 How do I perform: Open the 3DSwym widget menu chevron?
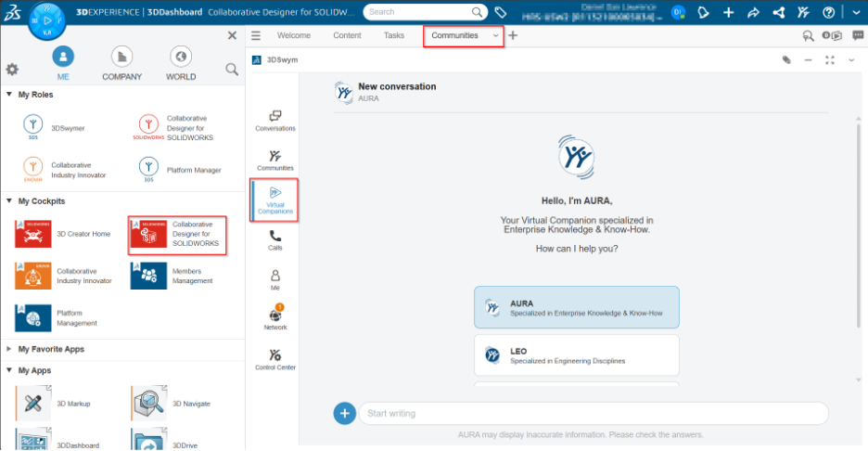(851, 59)
